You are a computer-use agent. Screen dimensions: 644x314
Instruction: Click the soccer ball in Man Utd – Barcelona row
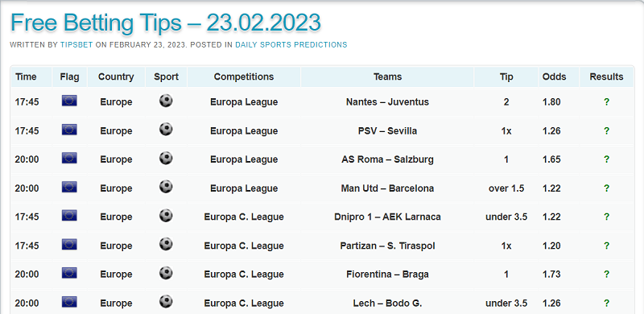coord(166,187)
